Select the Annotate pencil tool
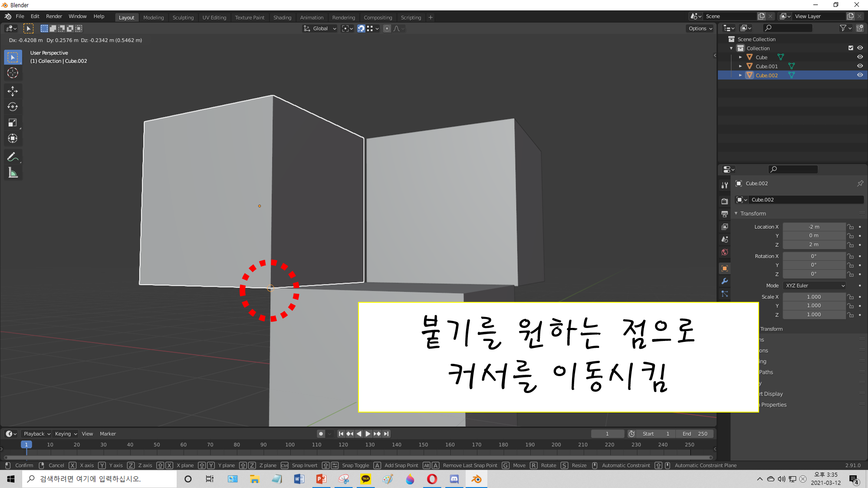The image size is (868, 488). [x=13, y=157]
